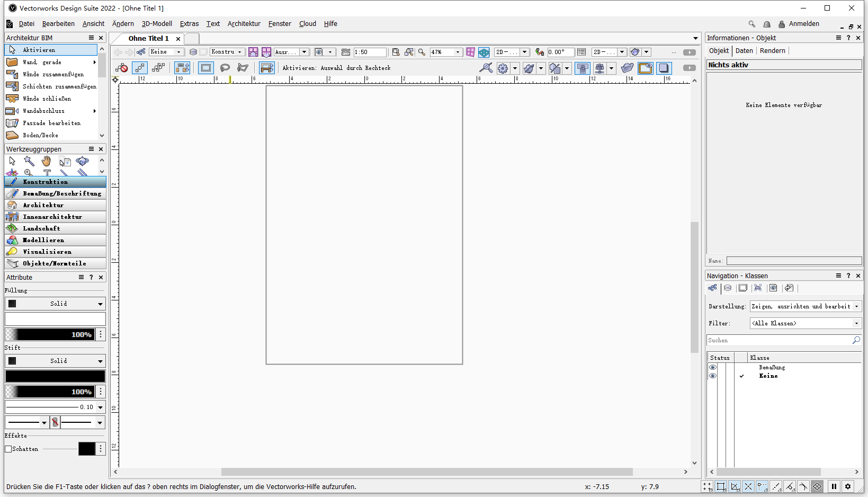Toggle snap to tangent icon

(x=803, y=486)
